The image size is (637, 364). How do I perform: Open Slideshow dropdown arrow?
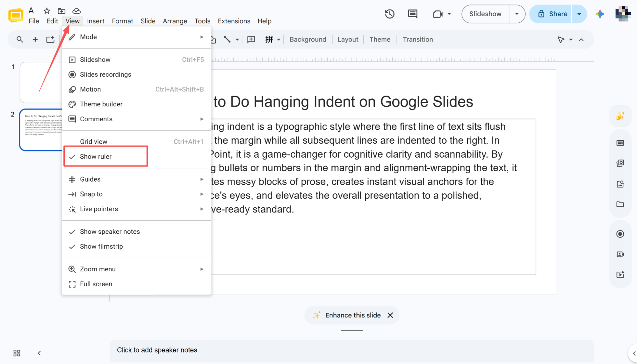point(517,14)
